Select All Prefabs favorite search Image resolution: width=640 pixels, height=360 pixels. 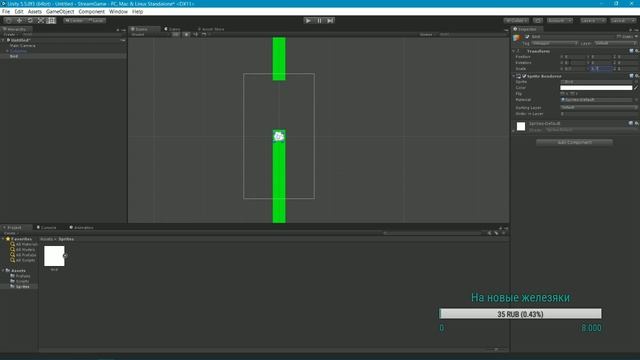click(23, 255)
